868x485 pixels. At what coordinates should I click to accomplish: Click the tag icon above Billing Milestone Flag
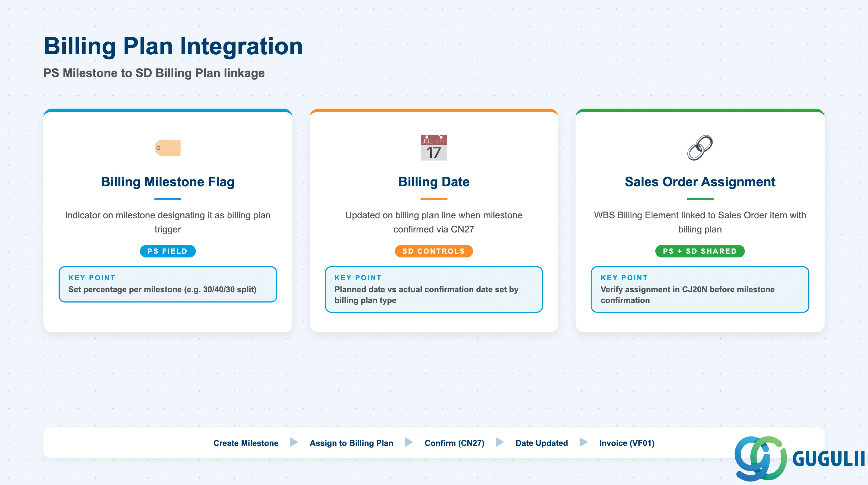(x=168, y=148)
